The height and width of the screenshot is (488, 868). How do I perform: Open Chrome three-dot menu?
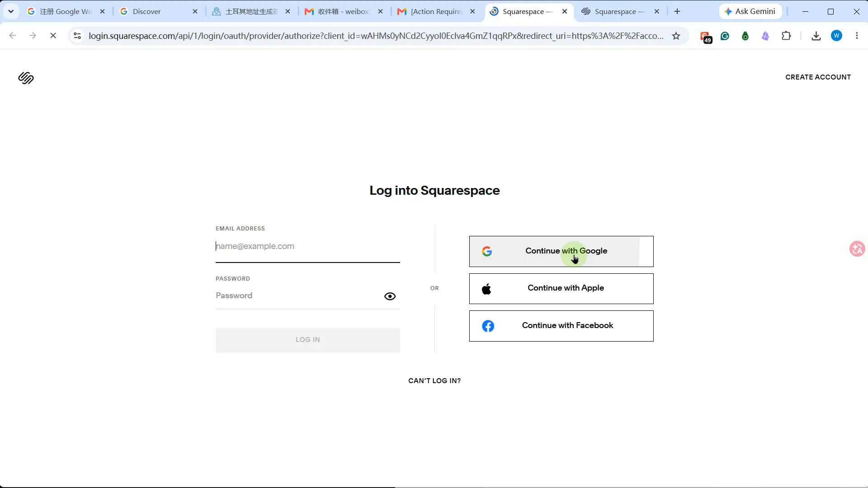pyautogui.click(x=857, y=36)
